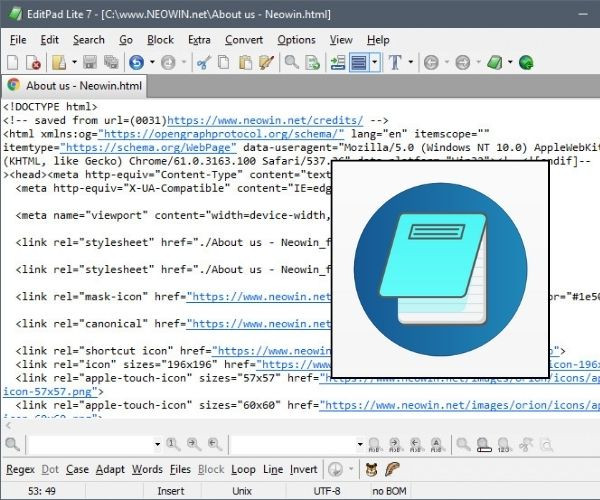Open the Go menu
600x500 pixels.
[126, 40]
